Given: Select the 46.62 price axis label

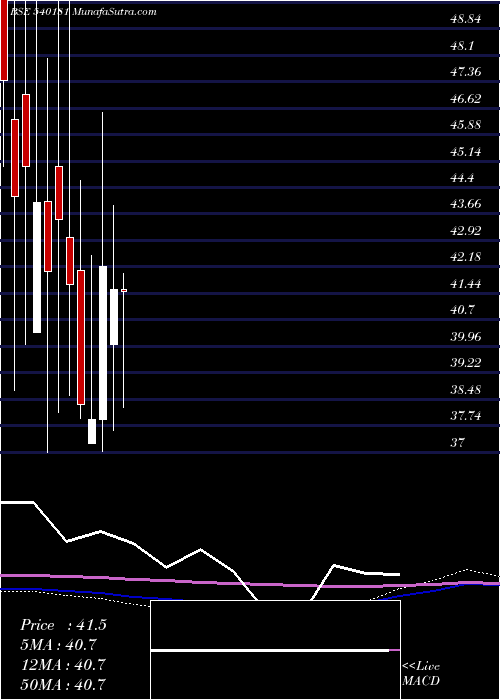Looking at the screenshot, I should tap(466, 99).
